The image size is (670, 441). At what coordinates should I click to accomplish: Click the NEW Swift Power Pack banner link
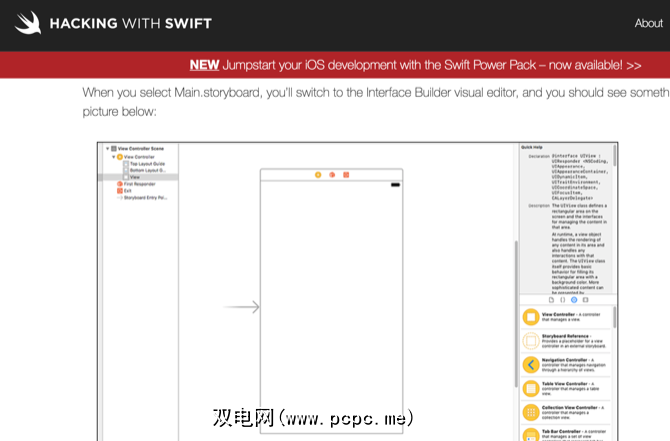(415, 65)
